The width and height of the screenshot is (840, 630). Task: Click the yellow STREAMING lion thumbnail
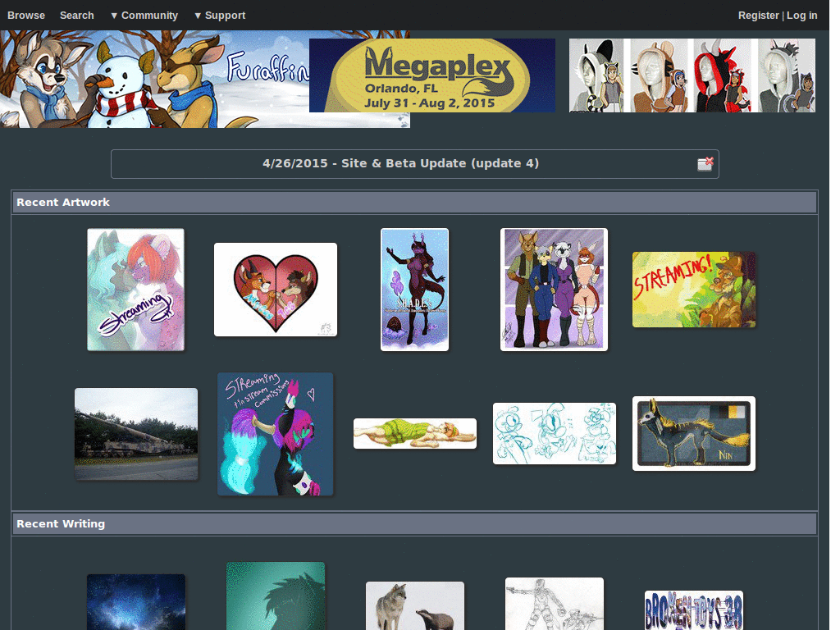point(693,289)
